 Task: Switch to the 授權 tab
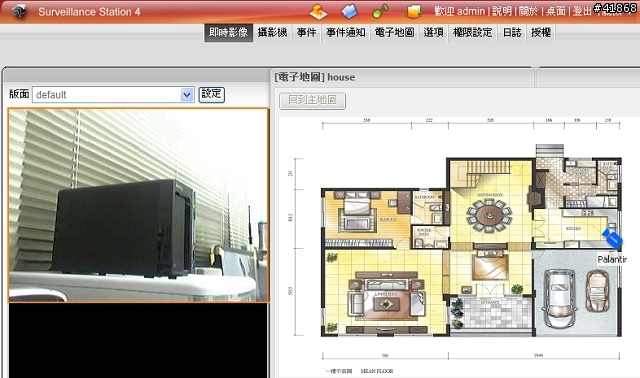[541, 33]
